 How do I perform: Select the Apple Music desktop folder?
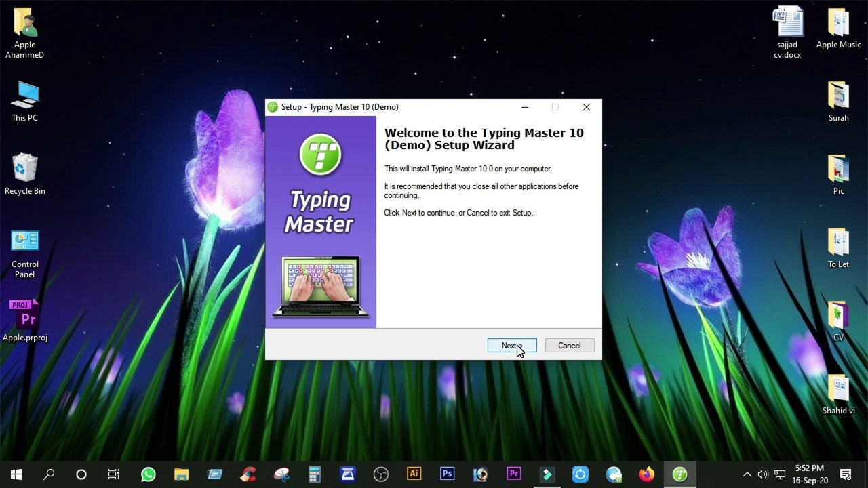(839, 28)
